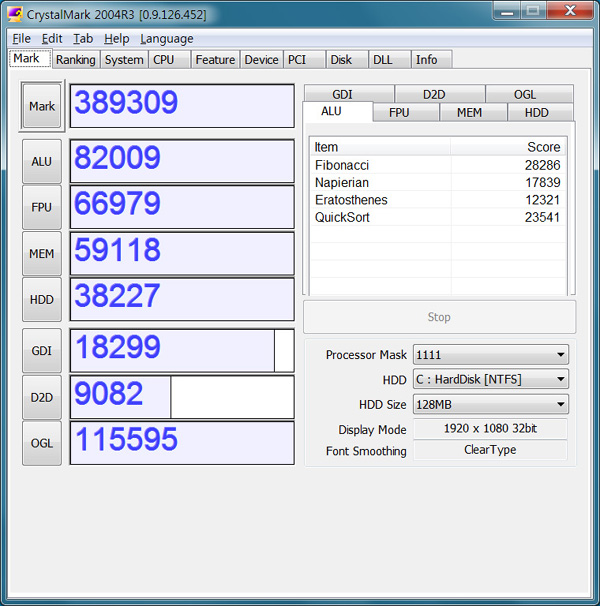Select the Eratosthenes row

pyautogui.click(x=438, y=200)
